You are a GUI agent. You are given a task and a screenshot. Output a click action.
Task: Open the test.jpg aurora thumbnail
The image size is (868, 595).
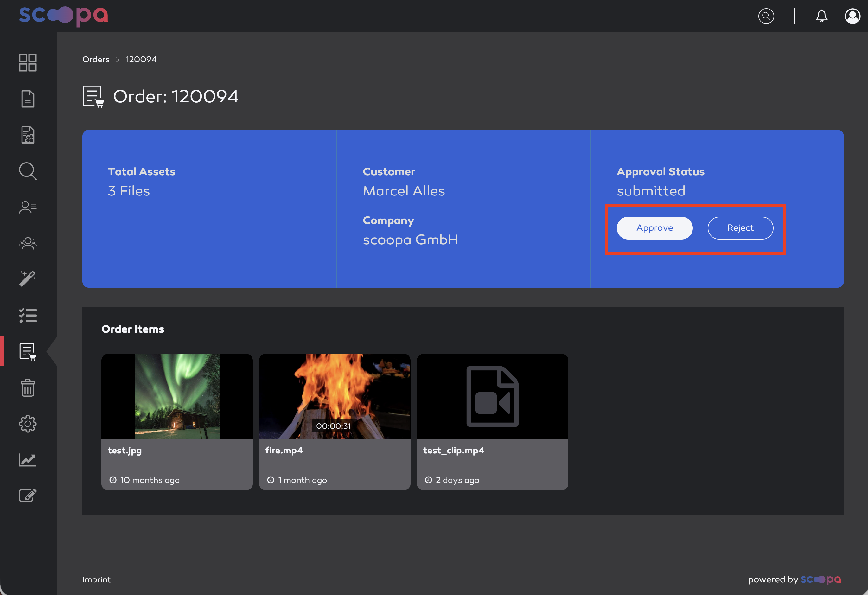click(x=177, y=396)
